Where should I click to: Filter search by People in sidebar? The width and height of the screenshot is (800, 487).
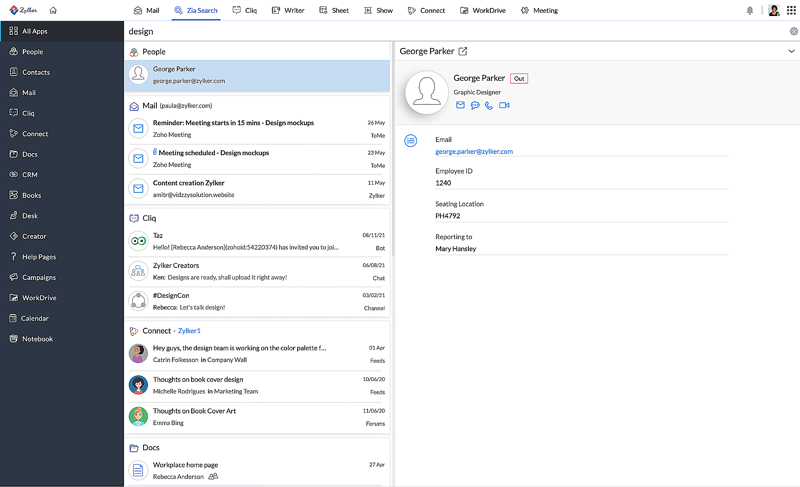[x=62, y=52]
